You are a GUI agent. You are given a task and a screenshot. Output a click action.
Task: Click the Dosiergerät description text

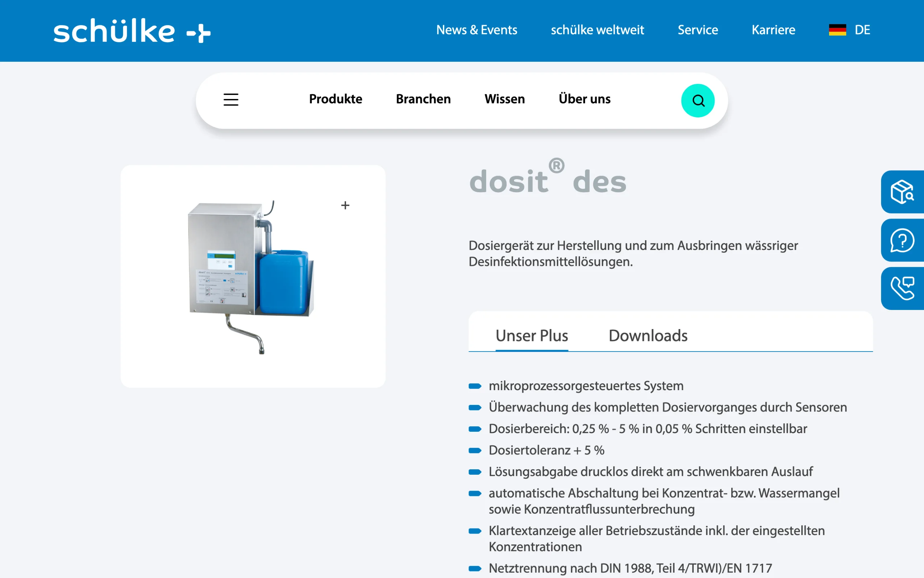tap(633, 254)
